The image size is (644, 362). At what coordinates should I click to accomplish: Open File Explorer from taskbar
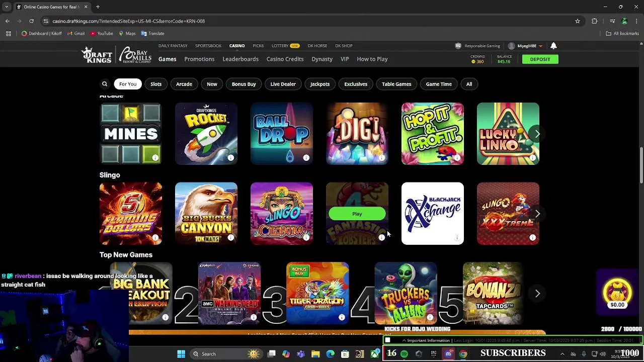tap(315, 354)
